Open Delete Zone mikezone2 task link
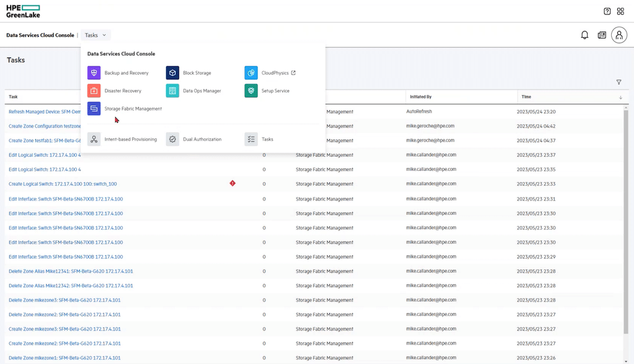 click(64, 314)
